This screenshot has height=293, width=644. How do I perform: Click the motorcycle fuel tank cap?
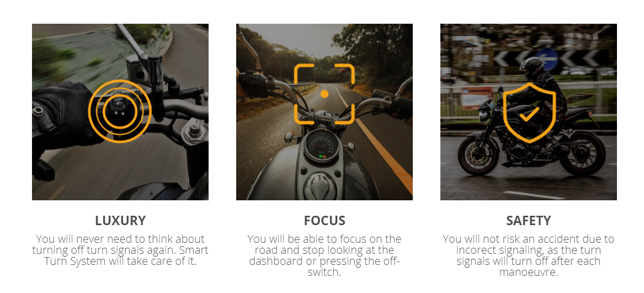coord(321,185)
